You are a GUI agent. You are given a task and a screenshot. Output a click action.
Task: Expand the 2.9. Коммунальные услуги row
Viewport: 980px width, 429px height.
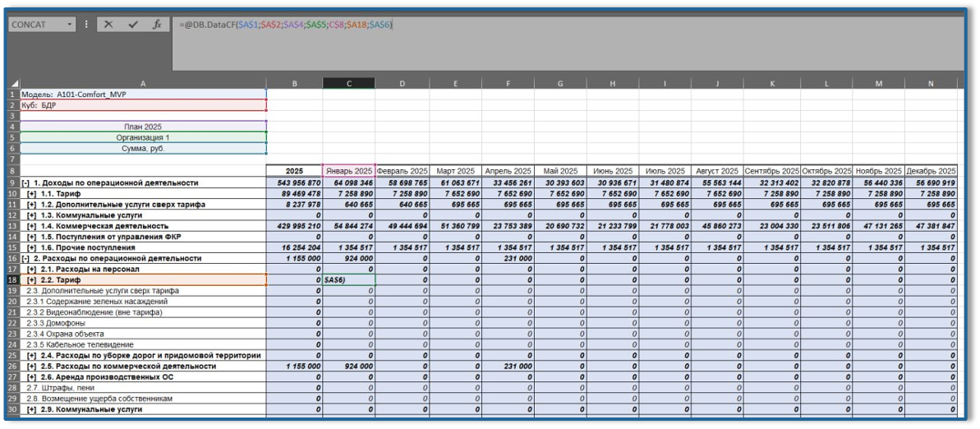click(x=31, y=409)
